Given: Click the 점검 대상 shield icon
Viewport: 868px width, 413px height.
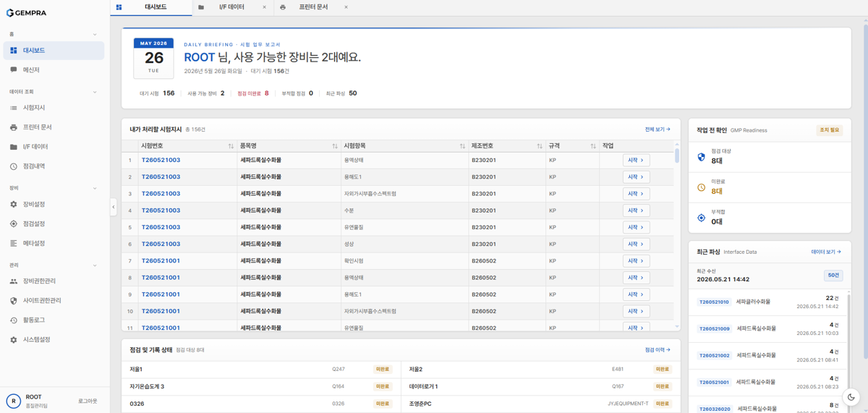Looking at the screenshot, I should point(701,157).
